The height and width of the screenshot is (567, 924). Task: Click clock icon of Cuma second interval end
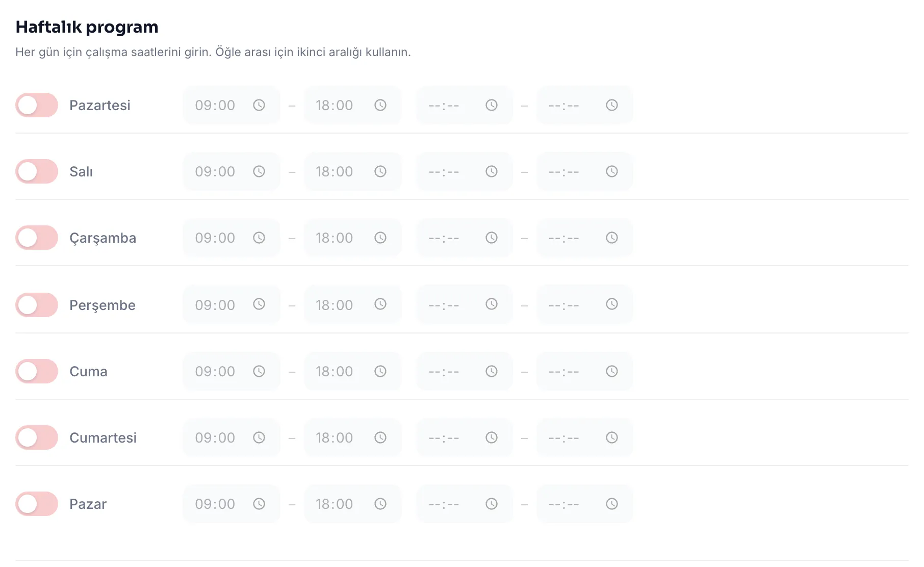coord(612,371)
